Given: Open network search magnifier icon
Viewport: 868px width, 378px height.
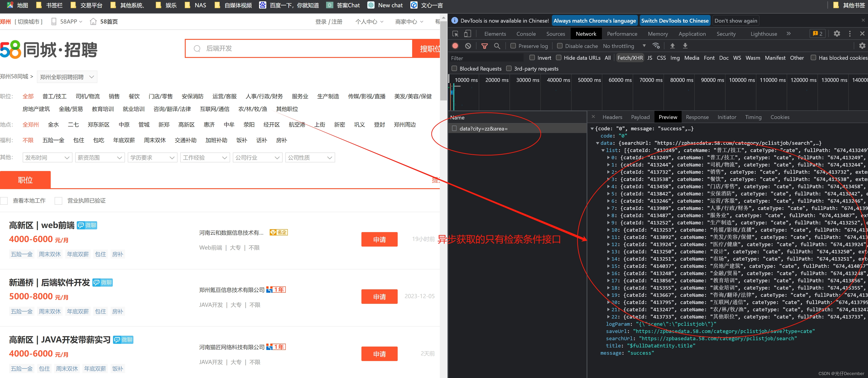Looking at the screenshot, I should click(497, 46).
